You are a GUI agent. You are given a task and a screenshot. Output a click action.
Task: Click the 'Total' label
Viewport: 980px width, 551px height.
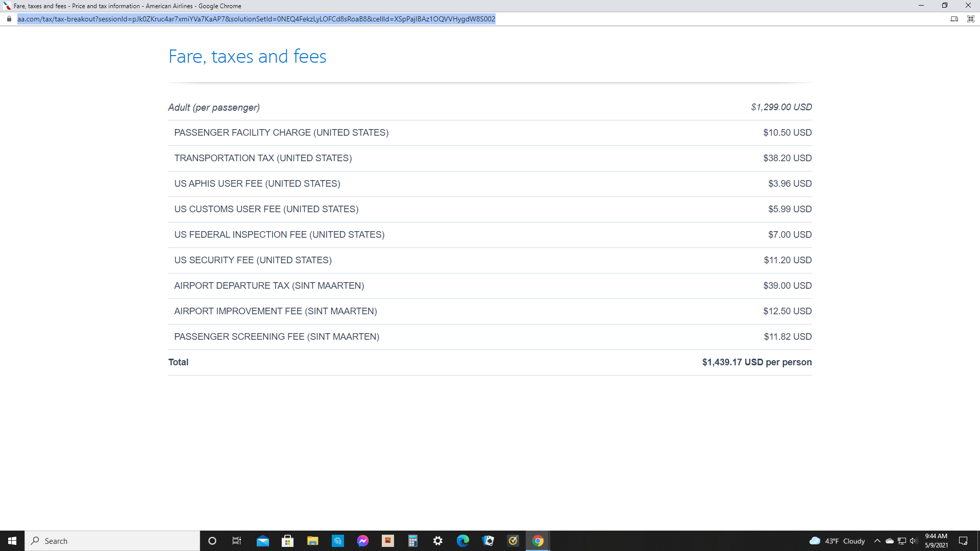178,362
